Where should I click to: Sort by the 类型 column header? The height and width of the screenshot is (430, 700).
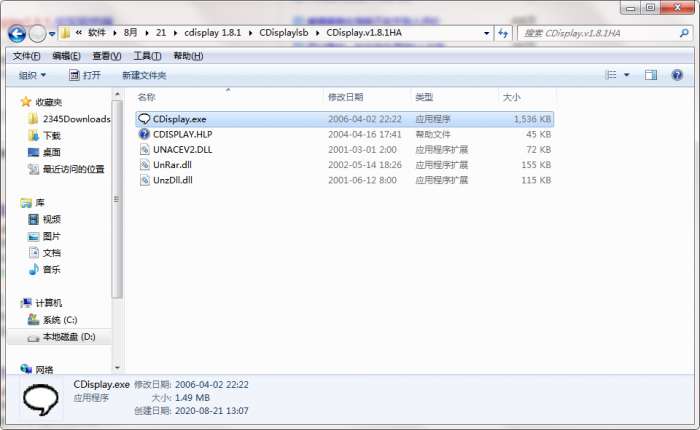[454, 97]
